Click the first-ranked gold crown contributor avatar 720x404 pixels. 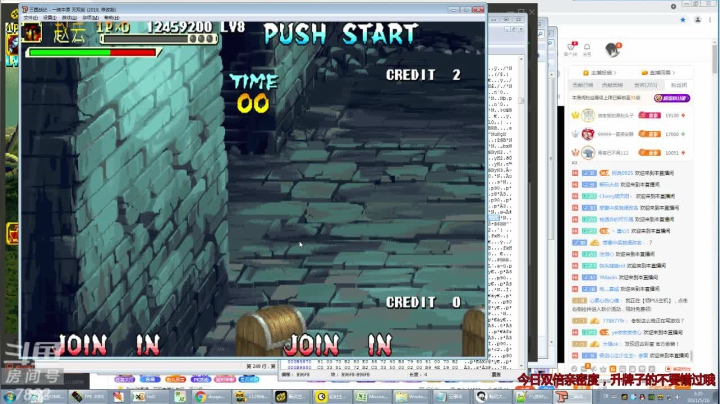[588, 115]
